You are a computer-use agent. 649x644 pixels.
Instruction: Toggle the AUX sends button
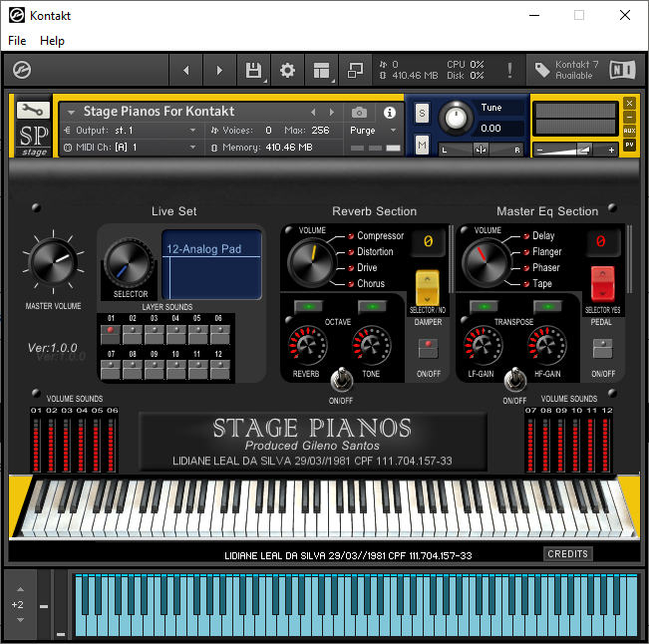click(629, 131)
